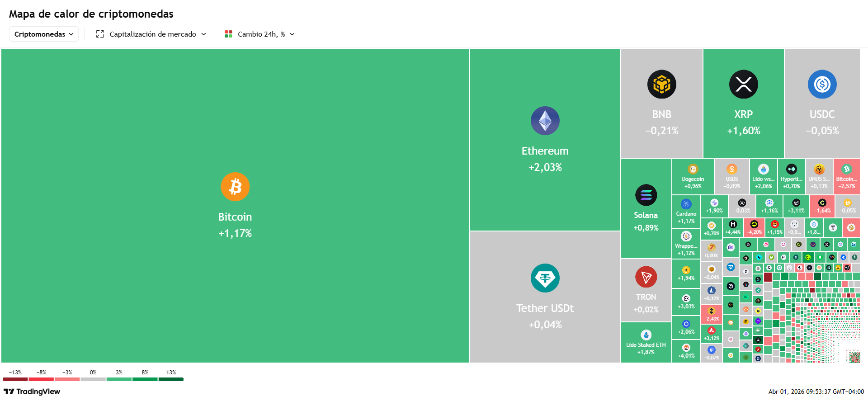
Task: Click the red Zcash tile showing -2,43%
Action: pos(712,314)
